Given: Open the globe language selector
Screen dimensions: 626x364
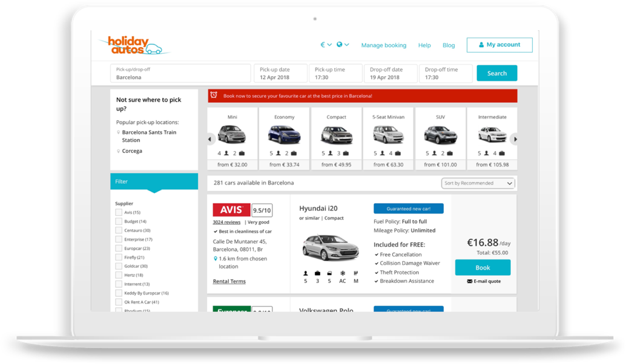Looking at the screenshot, I should click(x=343, y=45).
